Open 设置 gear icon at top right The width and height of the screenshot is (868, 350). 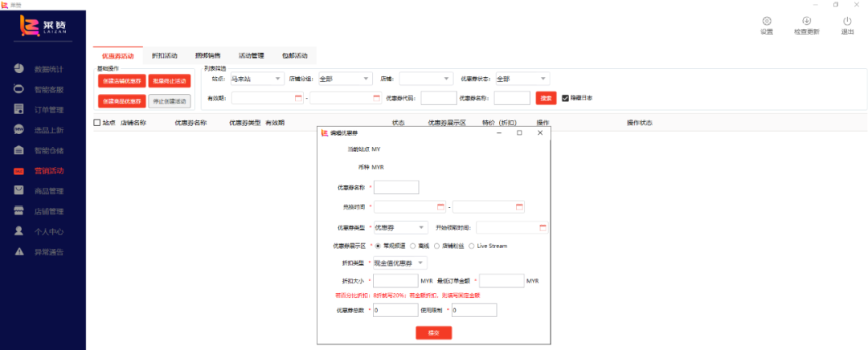767,20
